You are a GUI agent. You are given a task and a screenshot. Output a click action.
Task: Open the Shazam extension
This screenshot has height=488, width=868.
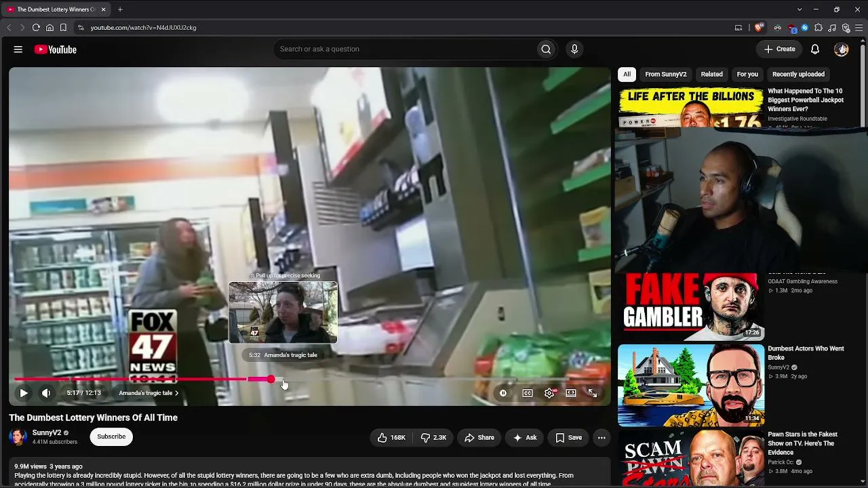pos(805,28)
